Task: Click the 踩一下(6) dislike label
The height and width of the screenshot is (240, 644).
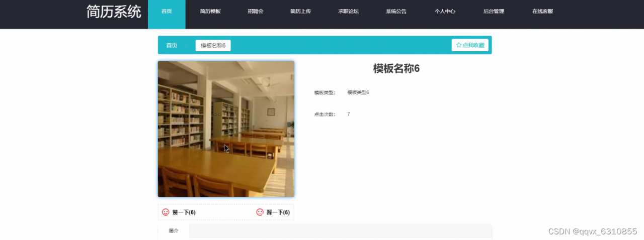Action: (278, 213)
